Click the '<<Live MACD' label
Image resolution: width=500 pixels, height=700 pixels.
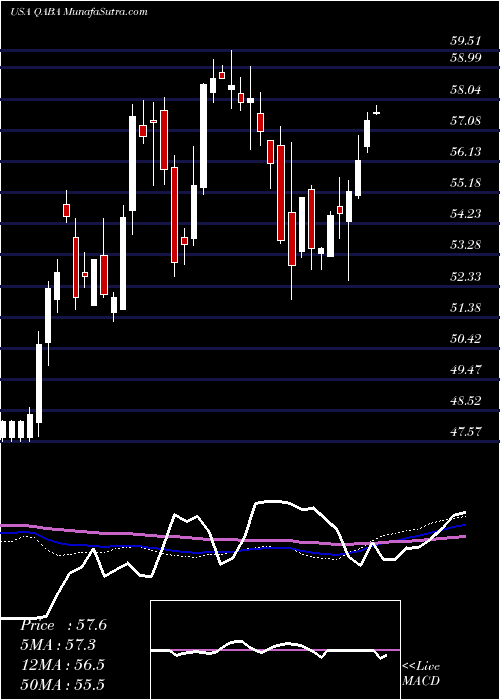421,673
